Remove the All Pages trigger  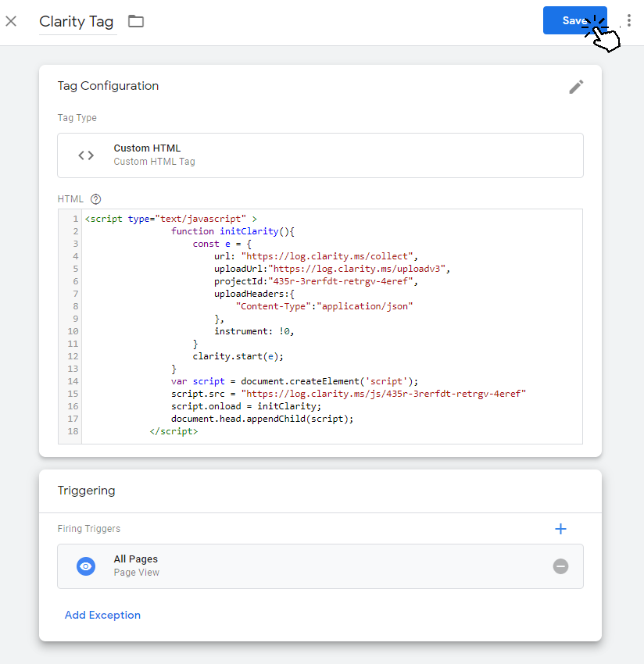click(560, 566)
